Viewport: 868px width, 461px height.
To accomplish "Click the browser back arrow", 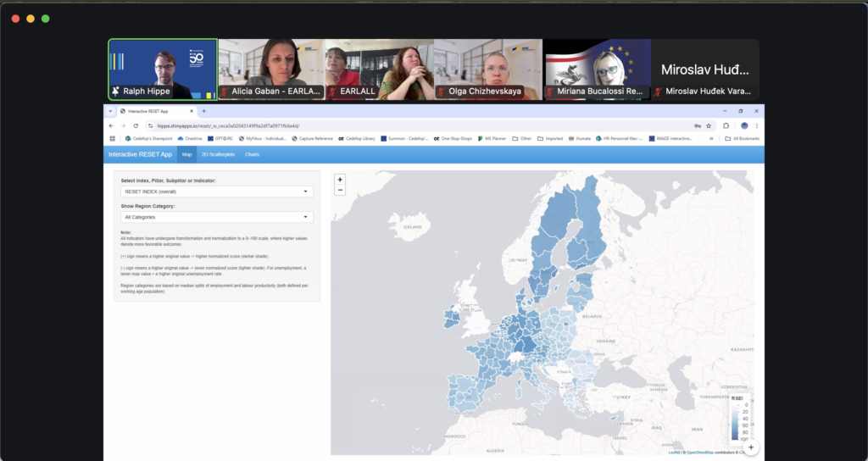I will (x=112, y=125).
